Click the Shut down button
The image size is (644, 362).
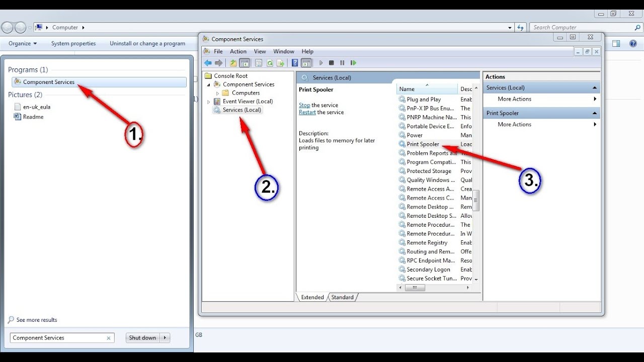click(x=142, y=338)
